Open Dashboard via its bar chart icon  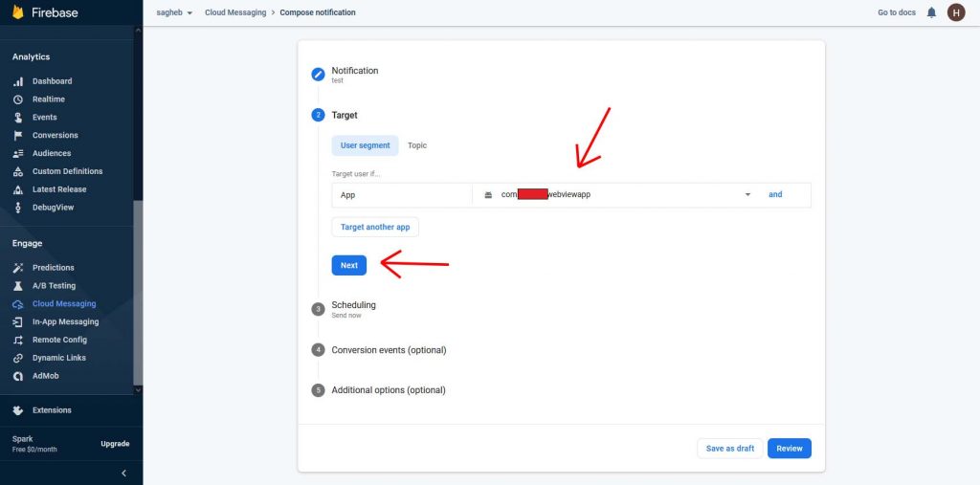coord(18,81)
